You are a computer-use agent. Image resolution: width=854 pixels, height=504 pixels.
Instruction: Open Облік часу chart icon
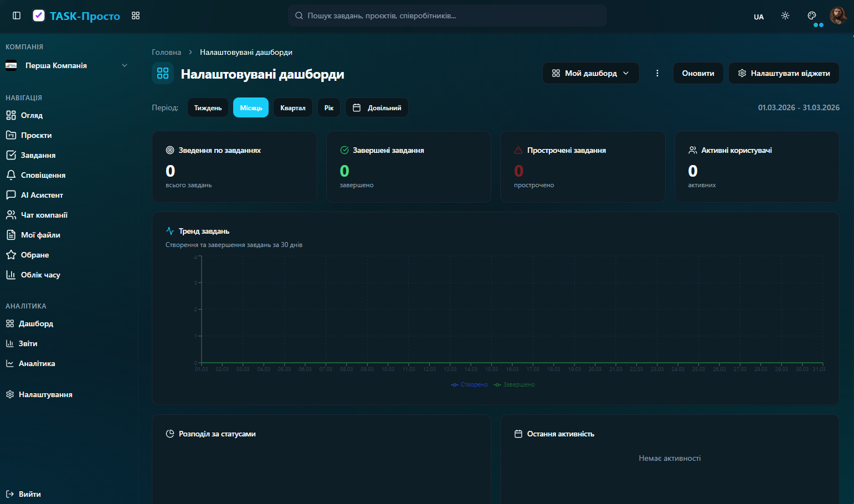tap(11, 275)
